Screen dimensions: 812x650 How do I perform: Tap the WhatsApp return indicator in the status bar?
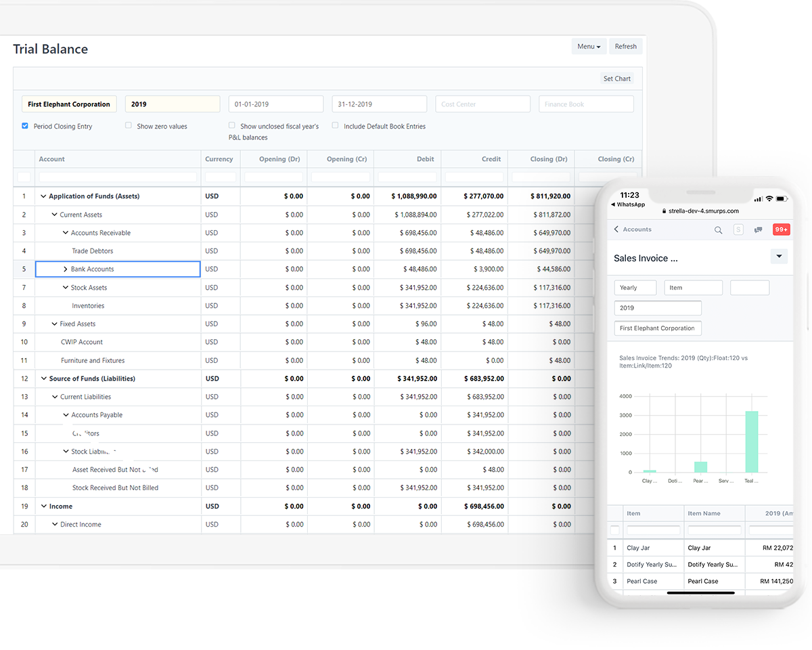click(627, 204)
